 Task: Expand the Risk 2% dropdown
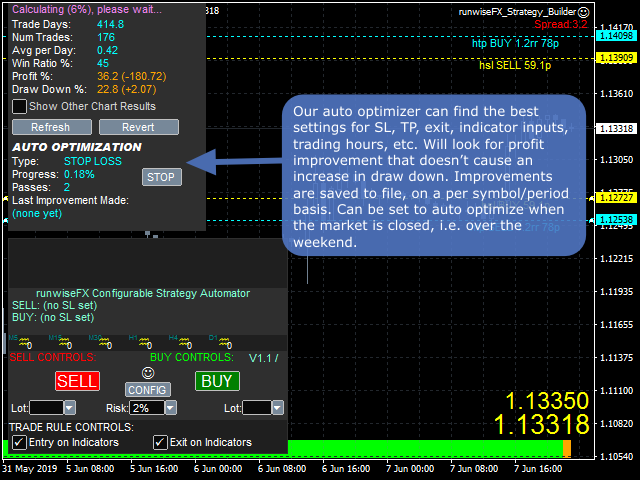coord(172,407)
